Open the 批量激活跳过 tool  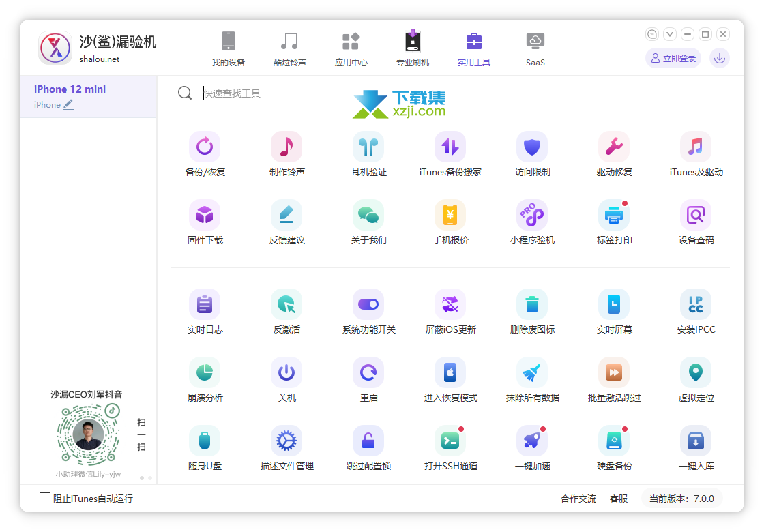point(614,372)
